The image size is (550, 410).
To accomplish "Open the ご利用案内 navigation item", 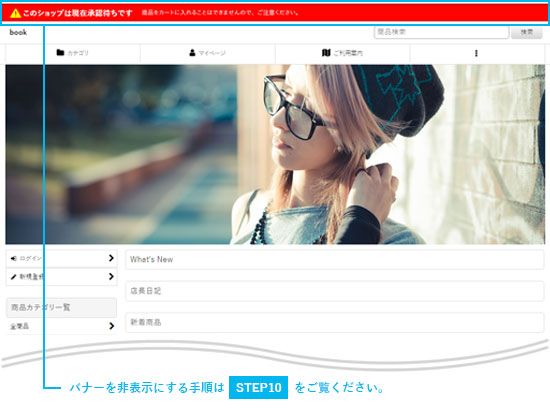I will [342, 53].
